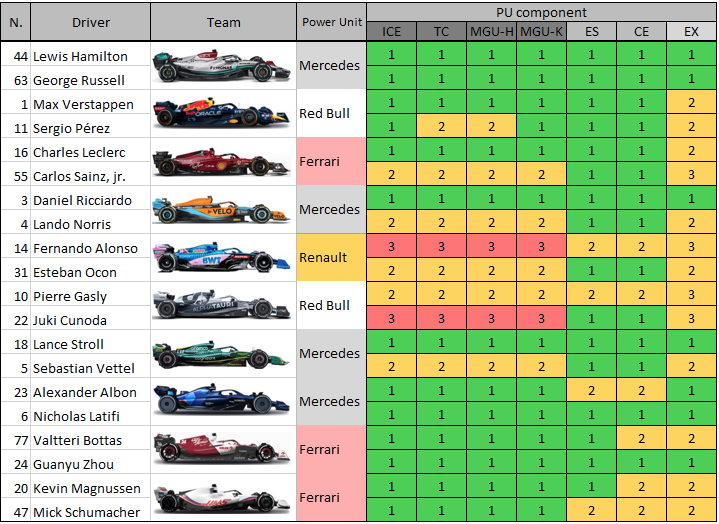Select the Haas car image beside Magnussen
This screenshot has height=524, width=719.
pos(223,499)
